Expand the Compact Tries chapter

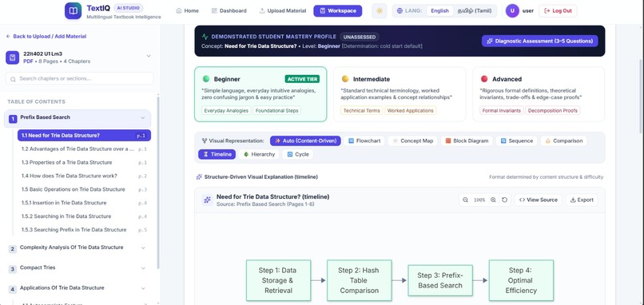point(143,268)
